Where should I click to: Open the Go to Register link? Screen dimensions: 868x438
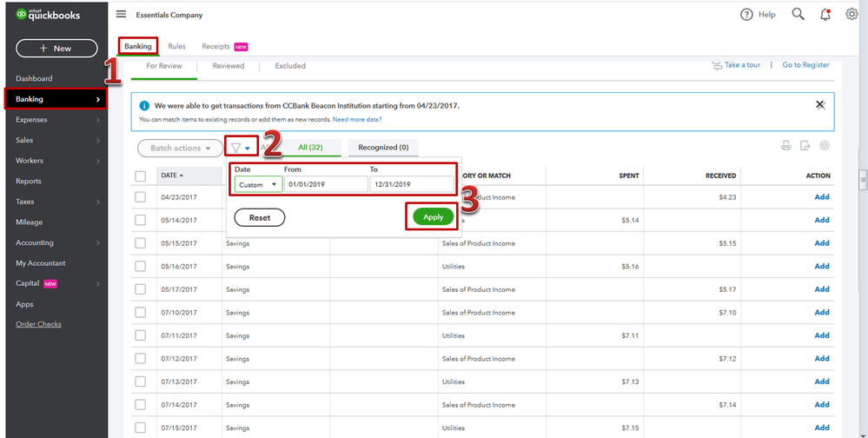[805, 65]
